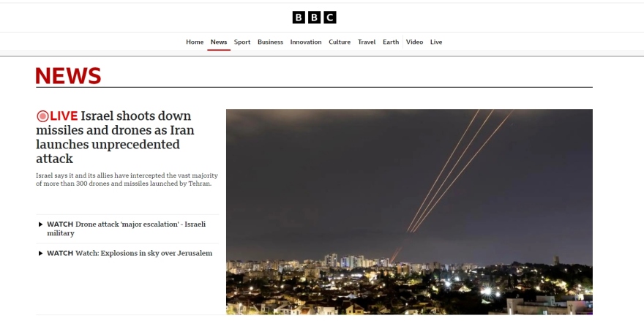Image resolution: width=644 pixels, height=321 pixels.
Task: Open the Culture section
Action: [340, 42]
